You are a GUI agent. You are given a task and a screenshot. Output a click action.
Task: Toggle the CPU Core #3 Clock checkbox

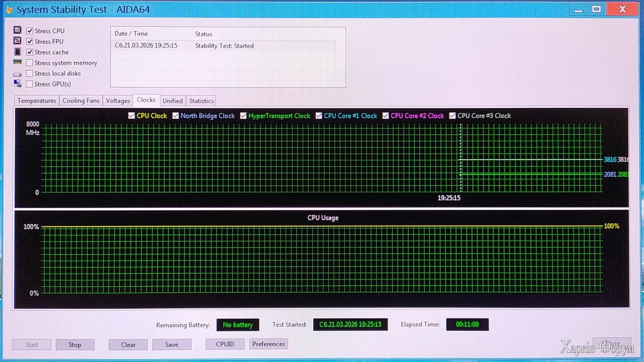pos(452,116)
